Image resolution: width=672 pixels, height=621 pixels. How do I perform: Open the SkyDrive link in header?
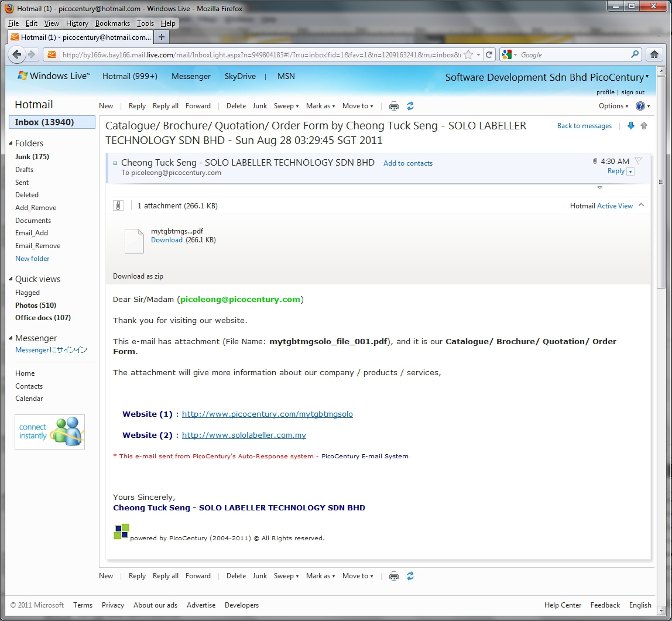click(x=240, y=76)
